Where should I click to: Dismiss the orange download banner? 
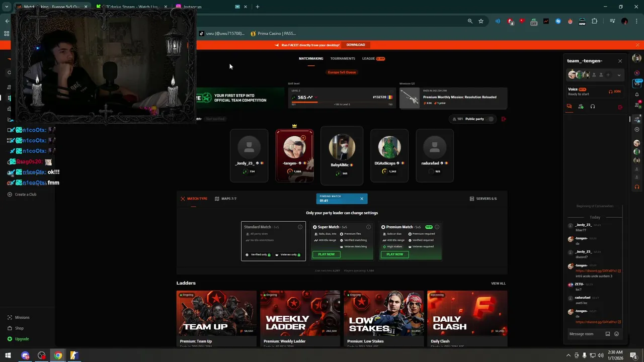click(x=638, y=45)
